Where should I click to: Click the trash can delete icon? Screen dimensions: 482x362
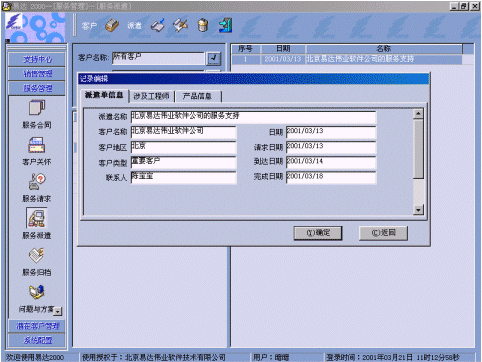[x=203, y=25]
